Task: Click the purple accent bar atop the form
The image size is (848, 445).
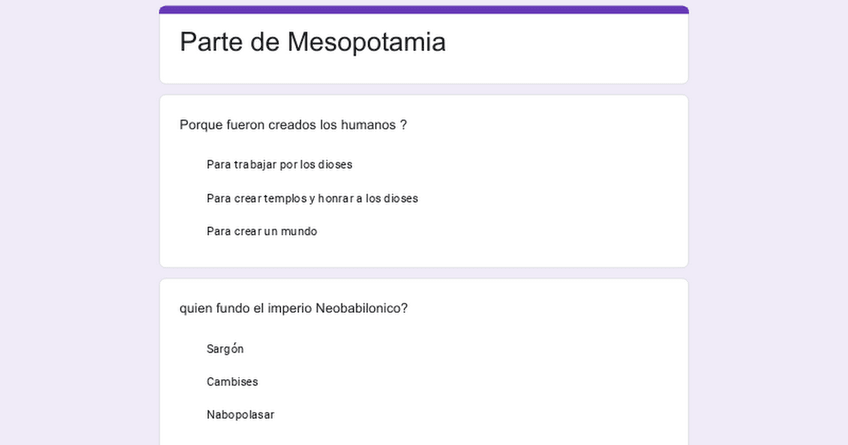Action: click(x=424, y=9)
